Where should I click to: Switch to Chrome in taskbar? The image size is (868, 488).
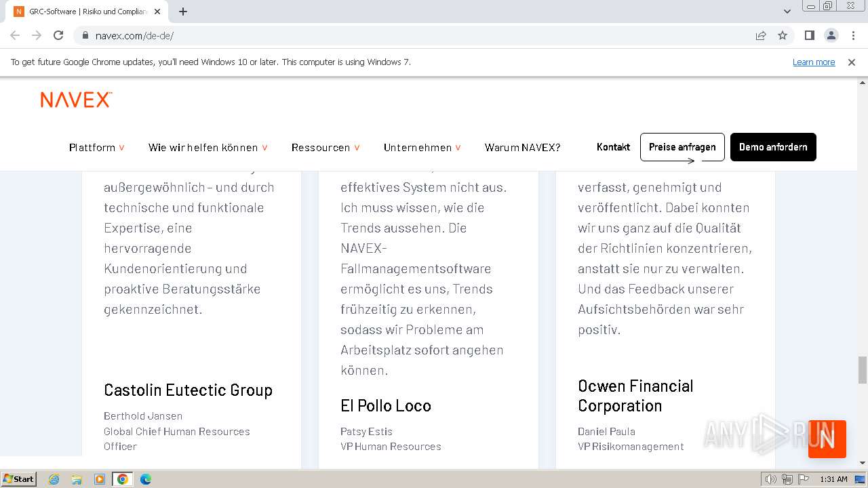pyautogui.click(x=123, y=479)
